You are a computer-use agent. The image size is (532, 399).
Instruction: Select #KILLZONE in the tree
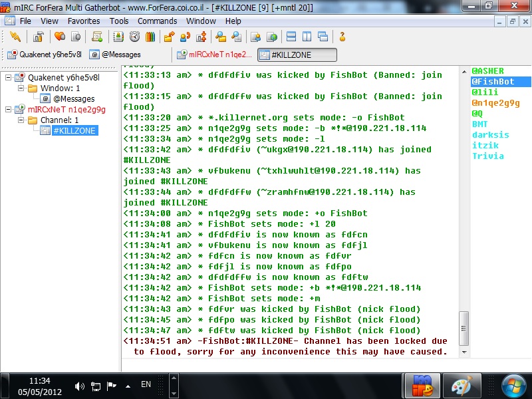click(74, 130)
